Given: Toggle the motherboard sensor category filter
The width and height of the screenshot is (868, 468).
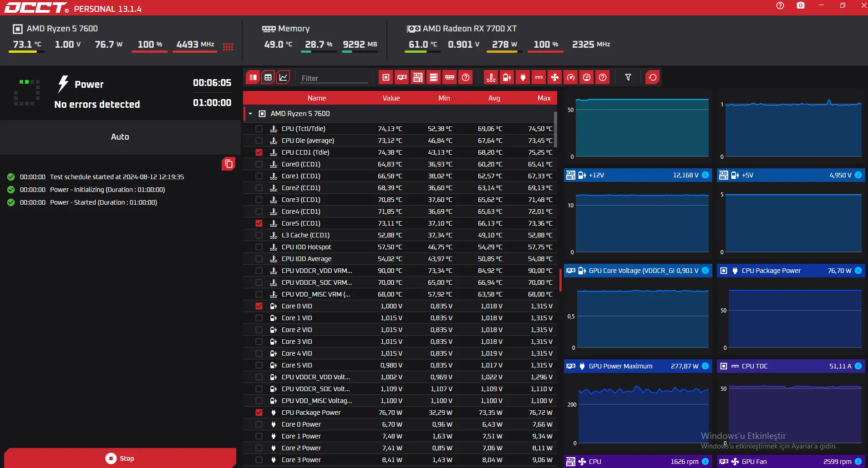Looking at the screenshot, I should (418, 77).
